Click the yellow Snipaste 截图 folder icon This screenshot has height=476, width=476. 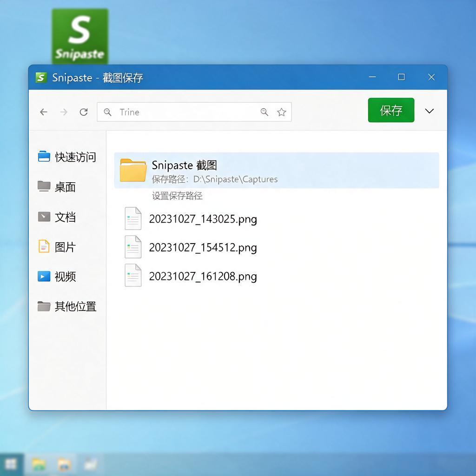click(x=133, y=170)
